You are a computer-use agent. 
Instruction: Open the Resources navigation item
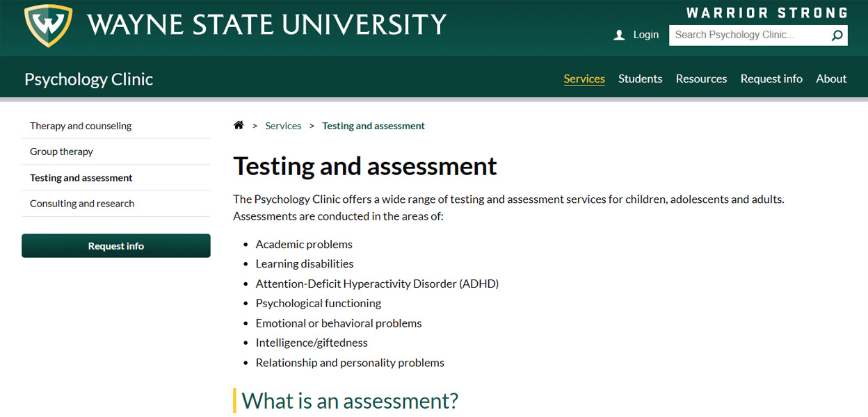point(701,79)
